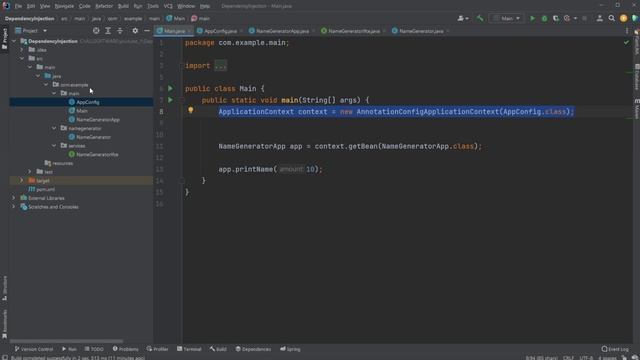Image resolution: width=640 pixels, height=360 pixels.
Task: Open the Build menu
Action: [x=123, y=6]
